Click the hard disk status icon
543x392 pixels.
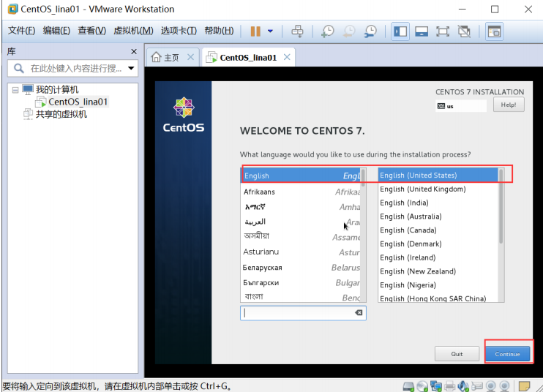pos(408,386)
